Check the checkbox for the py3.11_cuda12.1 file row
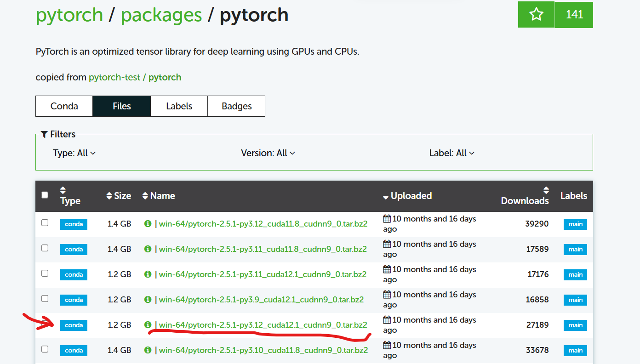This screenshot has width=640, height=364. pos(45,273)
